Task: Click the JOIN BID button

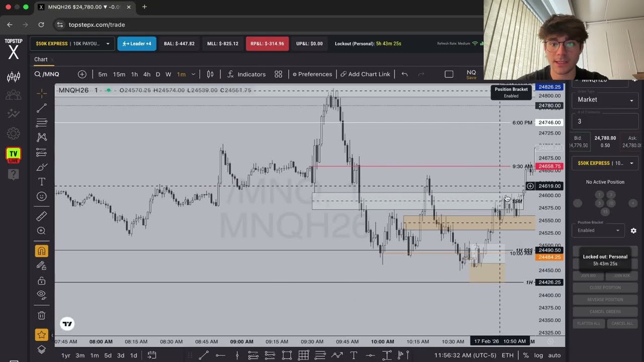Action: click(x=589, y=276)
